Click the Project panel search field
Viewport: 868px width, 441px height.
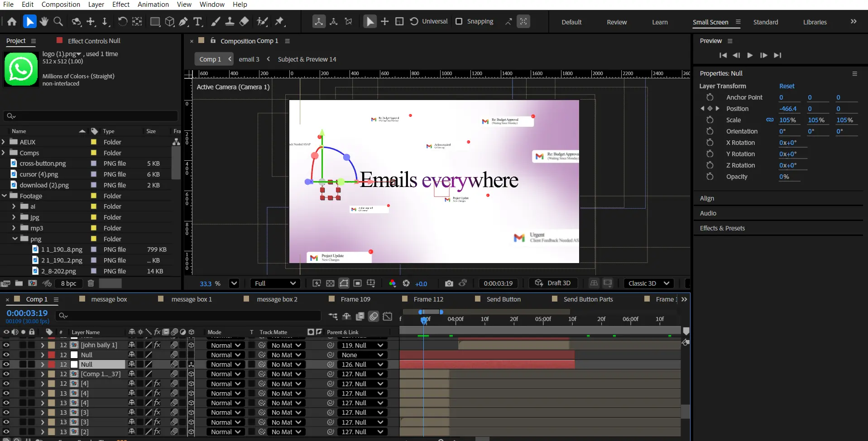pos(91,116)
